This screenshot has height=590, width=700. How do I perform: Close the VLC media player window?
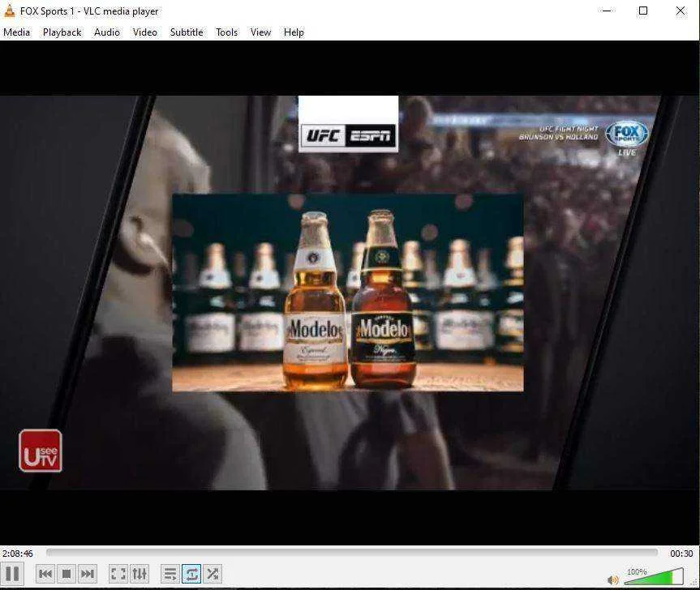coord(681,11)
